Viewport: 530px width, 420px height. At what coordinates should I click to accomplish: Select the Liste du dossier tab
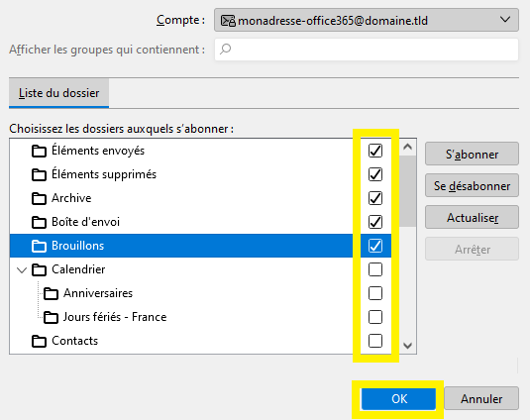pyautogui.click(x=58, y=93)
